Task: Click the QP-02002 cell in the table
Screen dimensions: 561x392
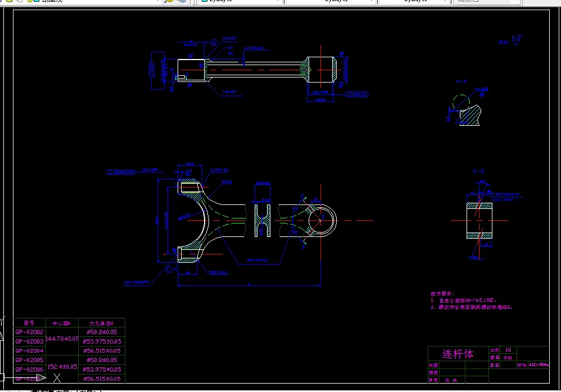Action: tap(29, 332)
